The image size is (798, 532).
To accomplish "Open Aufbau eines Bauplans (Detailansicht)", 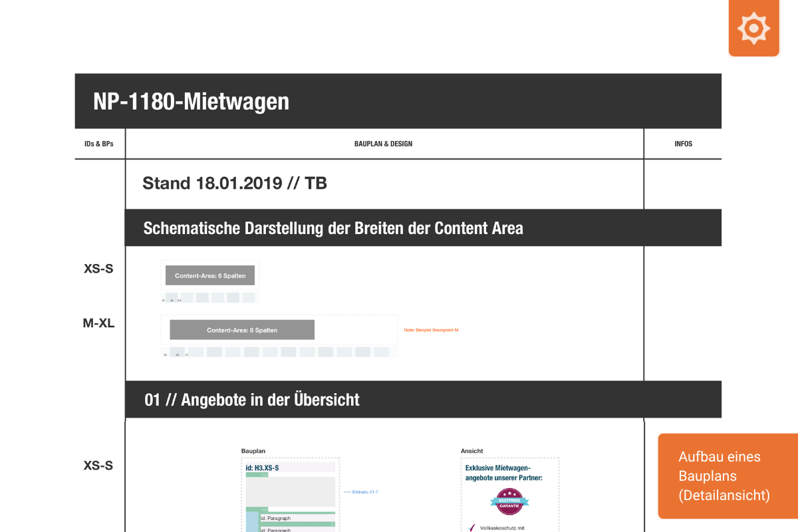I will (728, 476).
